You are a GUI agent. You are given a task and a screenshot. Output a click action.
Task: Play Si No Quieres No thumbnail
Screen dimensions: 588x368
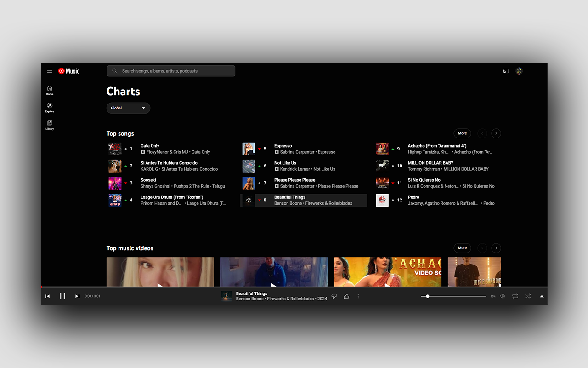pos(382,183)
